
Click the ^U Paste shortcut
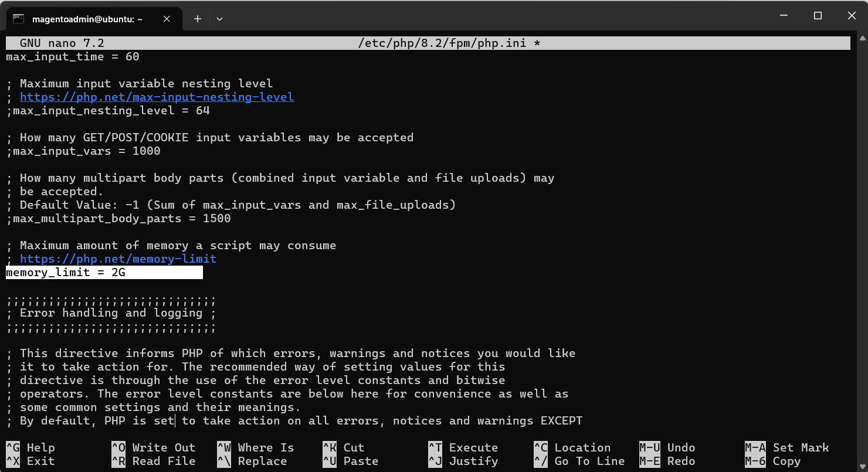(x=350, y=461)
